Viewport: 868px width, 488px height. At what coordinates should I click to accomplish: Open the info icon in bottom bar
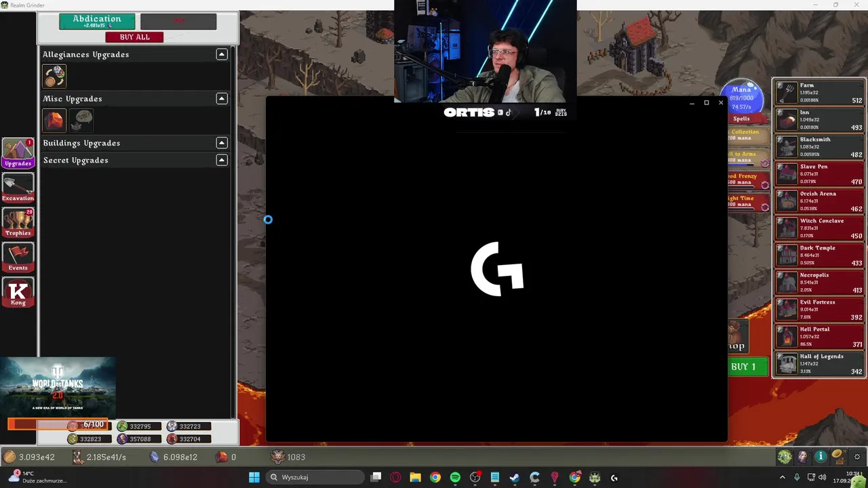(821, 457)
